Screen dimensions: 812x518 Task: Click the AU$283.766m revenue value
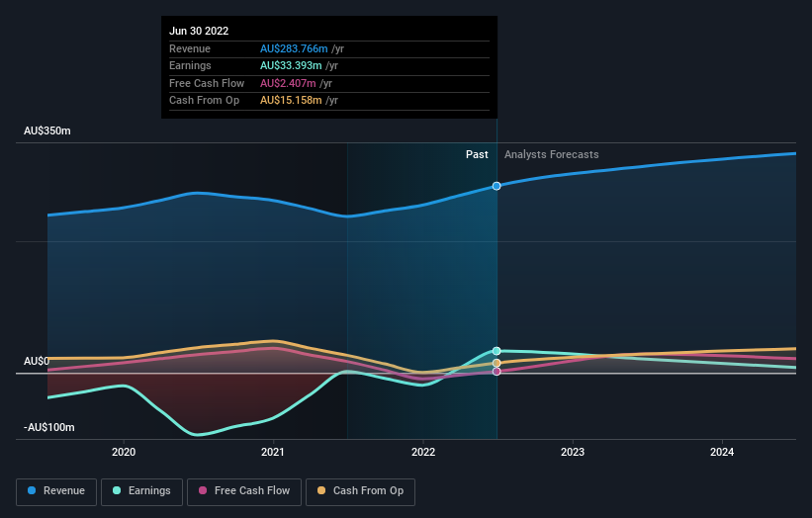pyautogui.click(x=294, y=48)
